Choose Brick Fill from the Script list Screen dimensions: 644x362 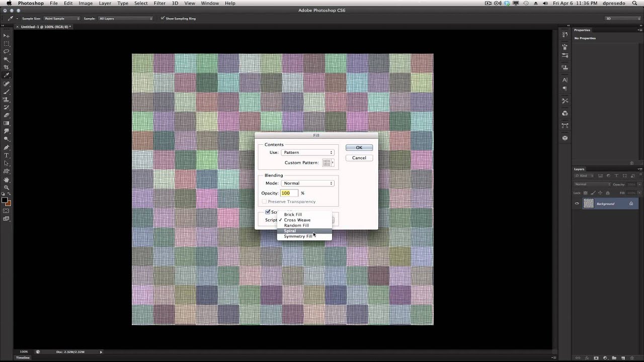click(x=304, y=215)
